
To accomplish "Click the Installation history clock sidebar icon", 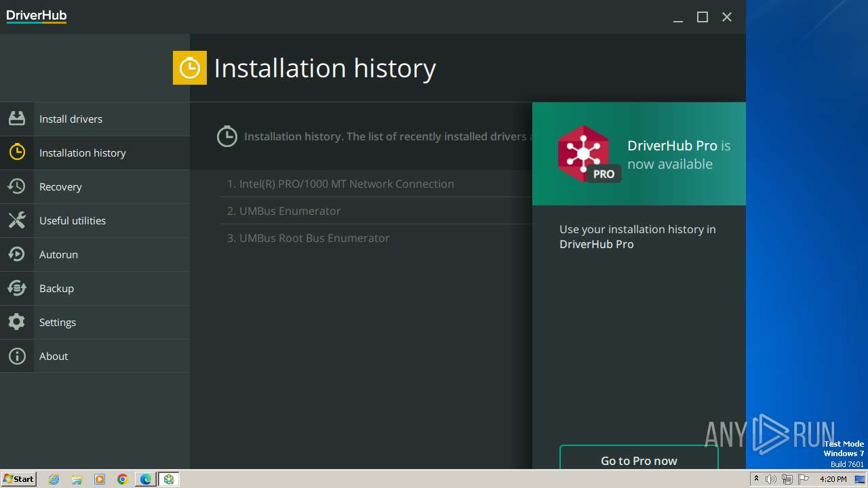I will tap(17, 152).
